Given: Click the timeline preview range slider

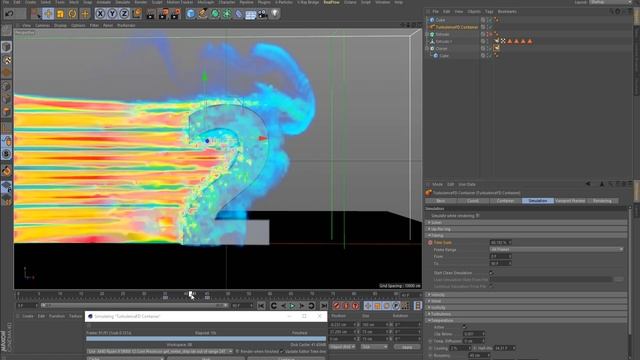Looking at the screenshot, I should (x=134, y=305).
